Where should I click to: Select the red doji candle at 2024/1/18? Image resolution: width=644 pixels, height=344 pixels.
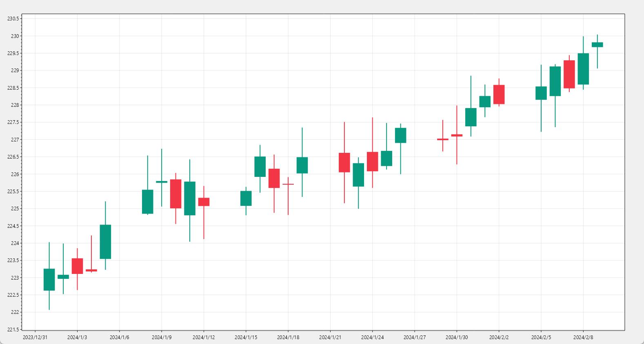(288, 184)
